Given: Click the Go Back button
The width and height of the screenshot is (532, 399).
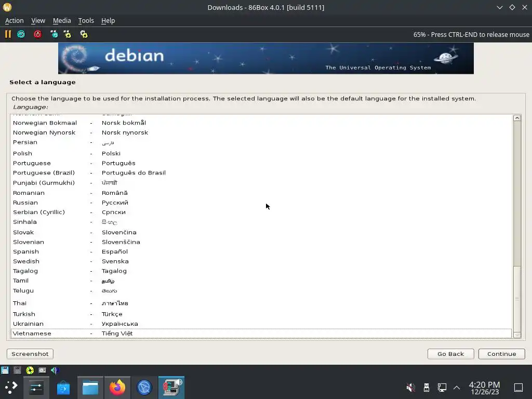Looking at the screenshot, I should (x=450, y=354).
